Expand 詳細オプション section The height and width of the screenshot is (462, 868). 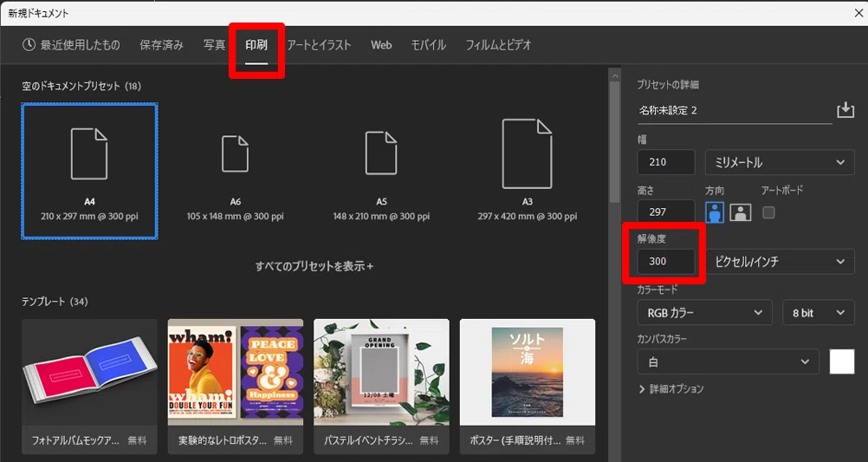tap(671, 389)
